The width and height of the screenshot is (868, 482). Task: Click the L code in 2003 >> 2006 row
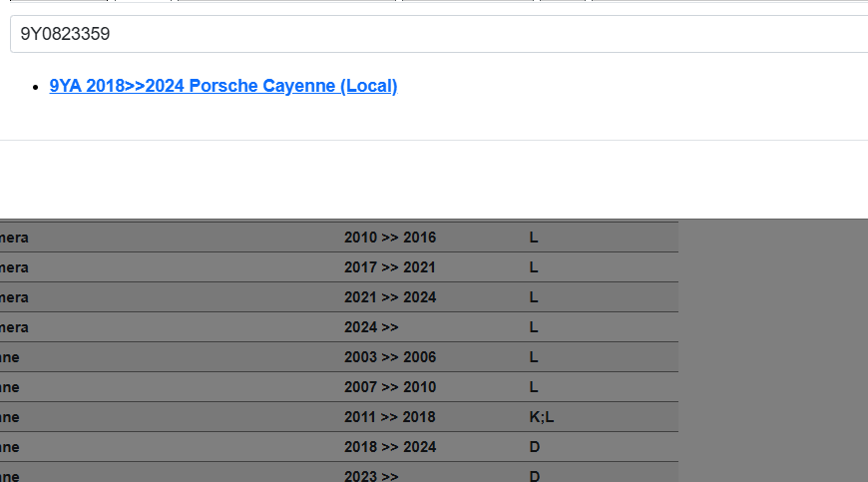pos(534,357)
